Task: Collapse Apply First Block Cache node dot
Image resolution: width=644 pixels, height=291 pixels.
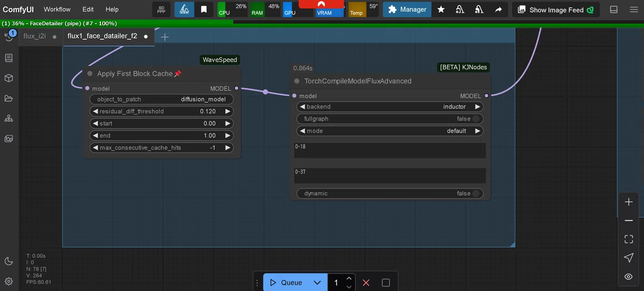Action: (90, 74)
